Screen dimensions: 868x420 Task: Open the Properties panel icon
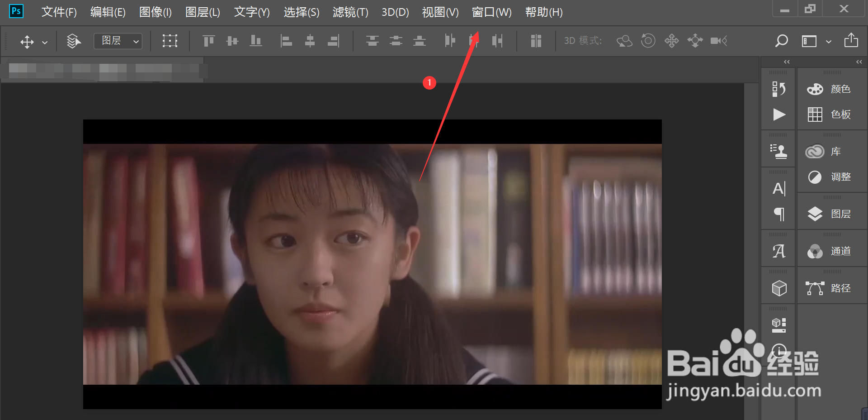pos(778,325)
